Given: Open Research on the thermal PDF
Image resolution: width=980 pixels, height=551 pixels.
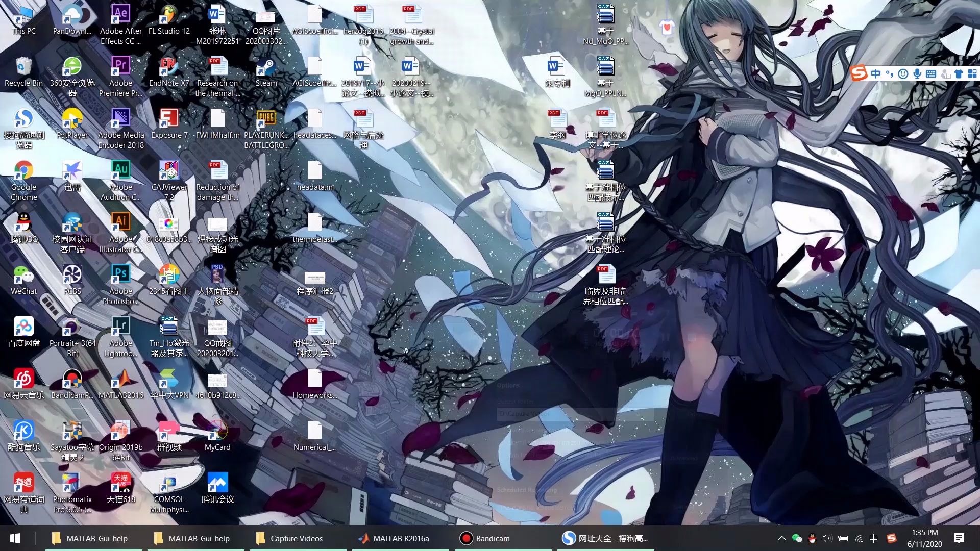Looking at the screenshot, I should coord(217,77).
